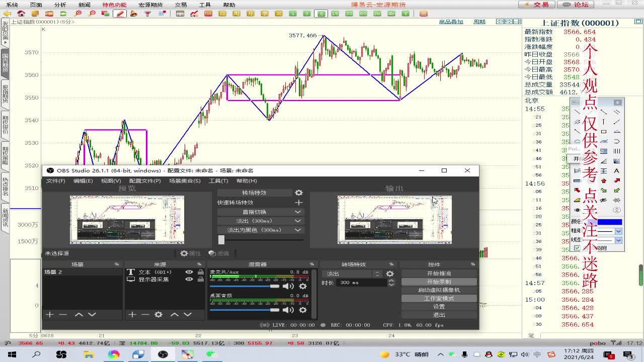
Task: Expand the 淡出 (300ms) quick transition dropdown
Action: click(298, 221)
